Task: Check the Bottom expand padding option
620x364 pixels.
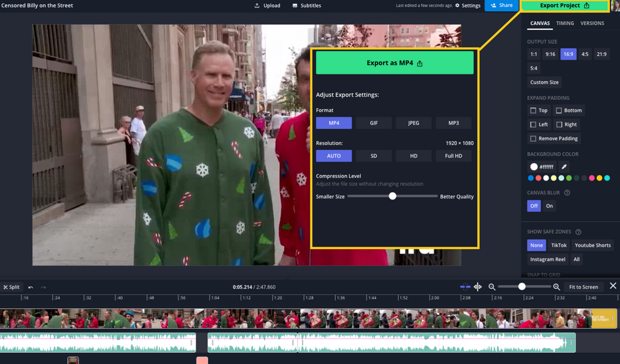Action: (x=569, y=110)
